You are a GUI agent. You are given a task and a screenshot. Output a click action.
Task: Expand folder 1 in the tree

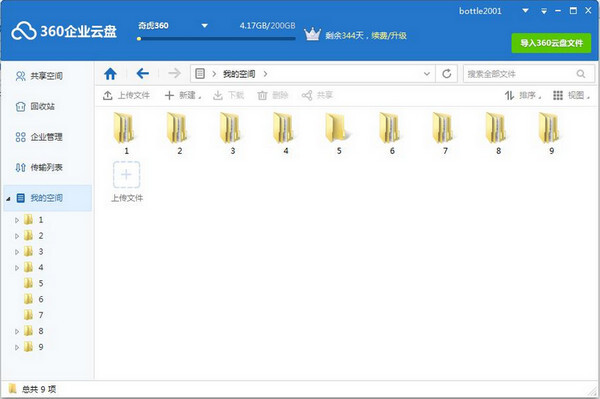pyautogui.click(x=16, y=220)
